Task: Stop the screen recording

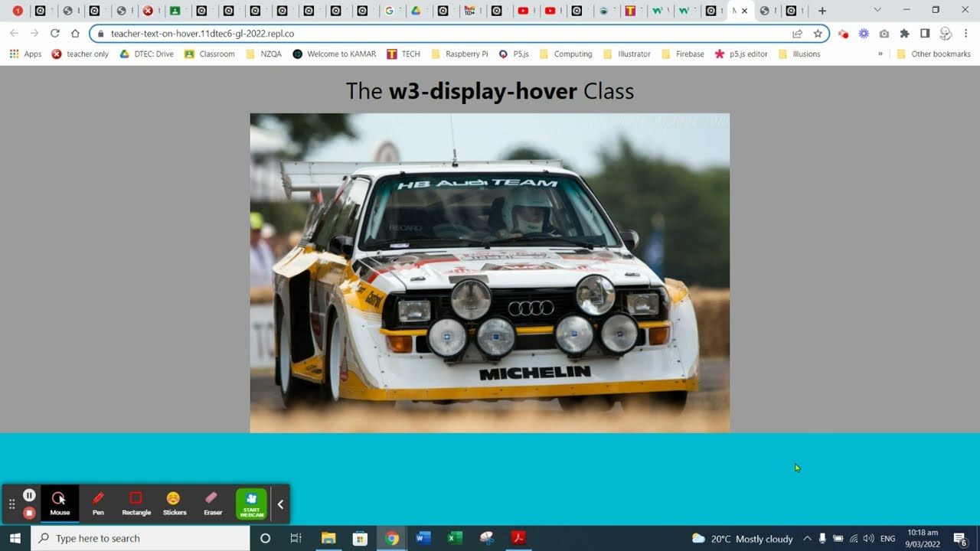Action: coord(29,513)
